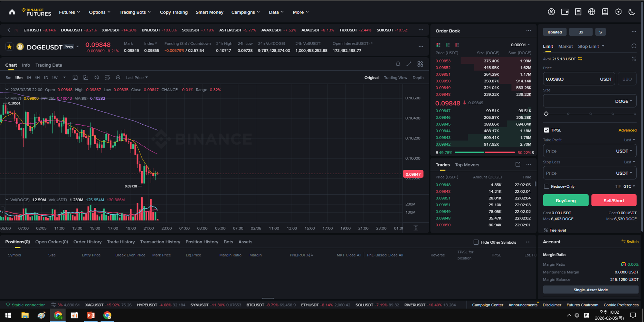This screenshot has height=322, width=644.
Task: Open chart indicators icon
Action: [x=86, y=78]
